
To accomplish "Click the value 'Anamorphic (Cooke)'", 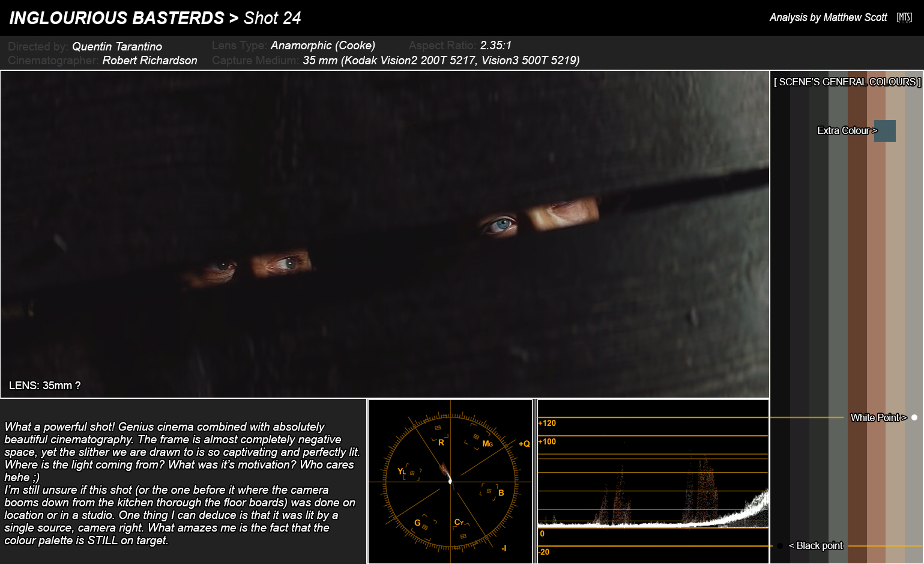I will 323,45.
